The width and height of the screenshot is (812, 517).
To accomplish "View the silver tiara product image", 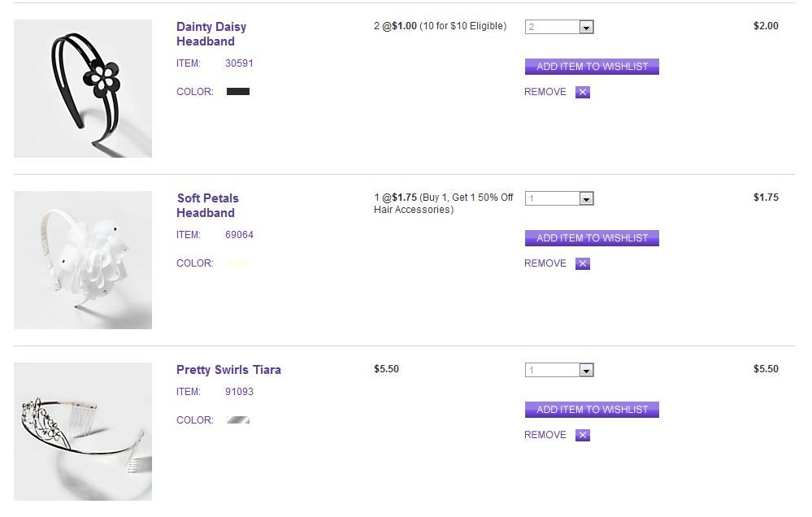I will [x=83, y=432].
